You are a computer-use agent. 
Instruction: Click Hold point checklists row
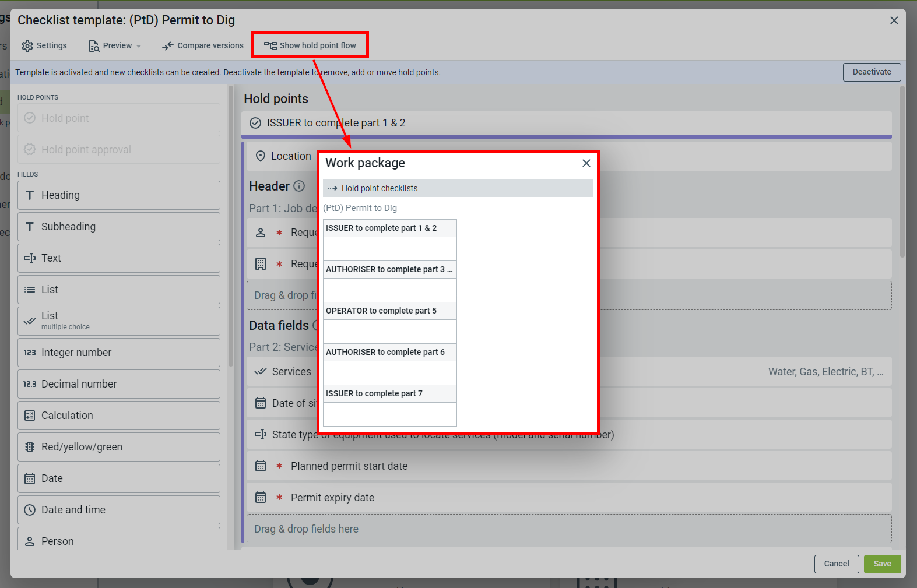point(458,188)
